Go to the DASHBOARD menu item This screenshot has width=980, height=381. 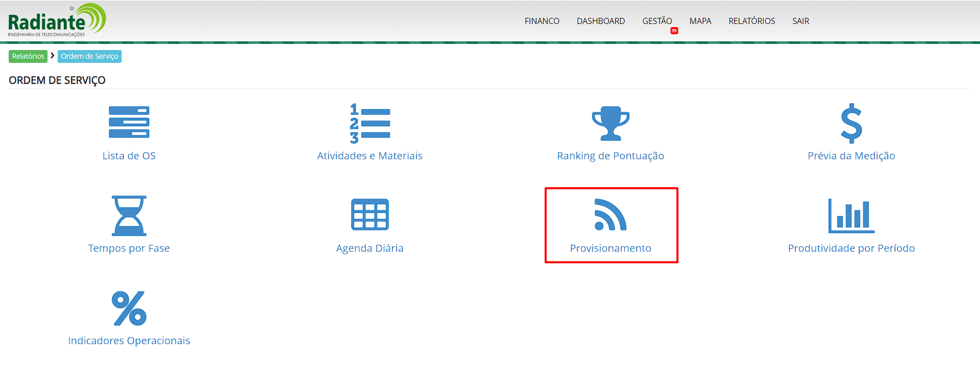tap(601, 21)
